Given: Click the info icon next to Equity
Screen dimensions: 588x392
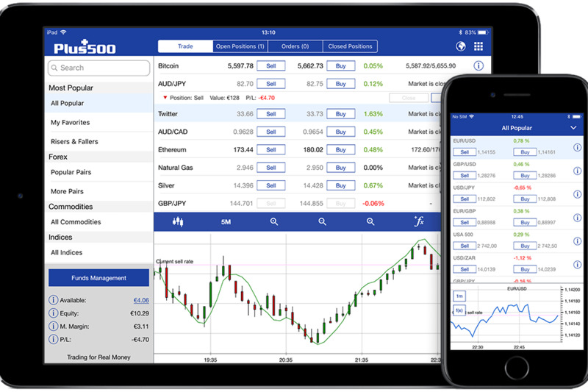Looking at the screenshot, I should (53, 313).
